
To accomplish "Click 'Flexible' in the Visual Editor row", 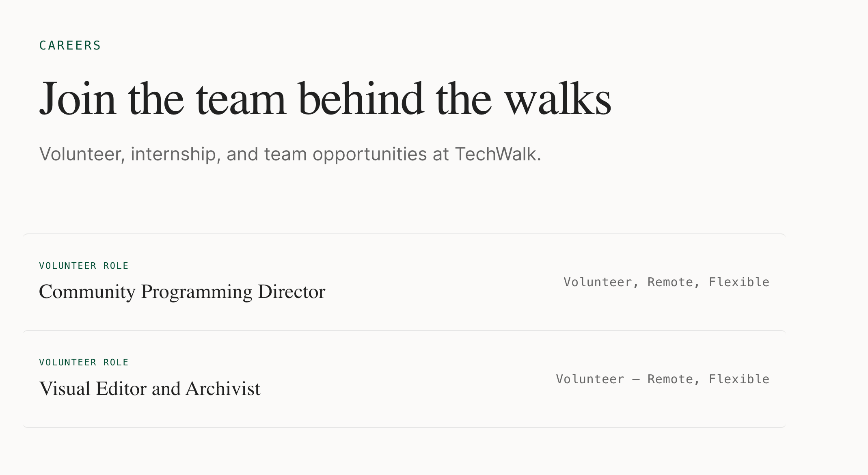I will 739,379.
